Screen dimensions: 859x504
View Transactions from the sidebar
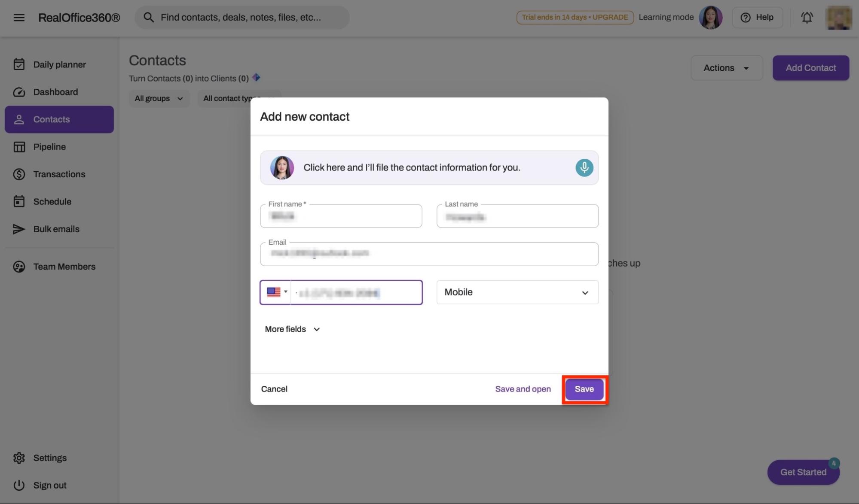click(x=59, y=174)
